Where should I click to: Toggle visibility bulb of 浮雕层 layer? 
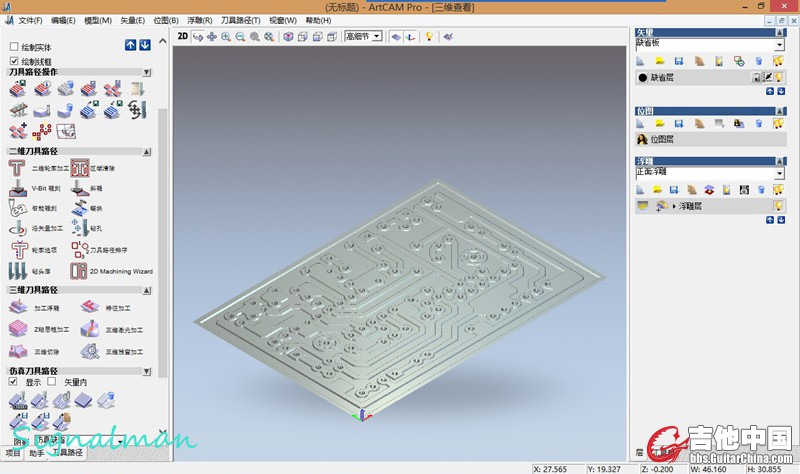(x=776, y=205)
